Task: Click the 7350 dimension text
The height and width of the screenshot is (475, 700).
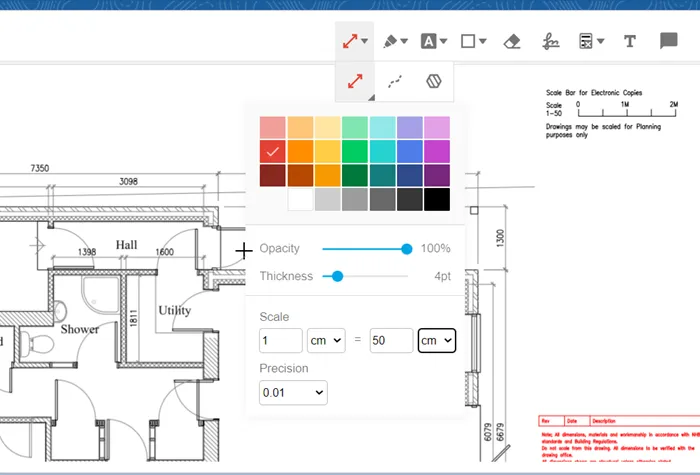Action: pyautogui.click(x=40, y=168)
